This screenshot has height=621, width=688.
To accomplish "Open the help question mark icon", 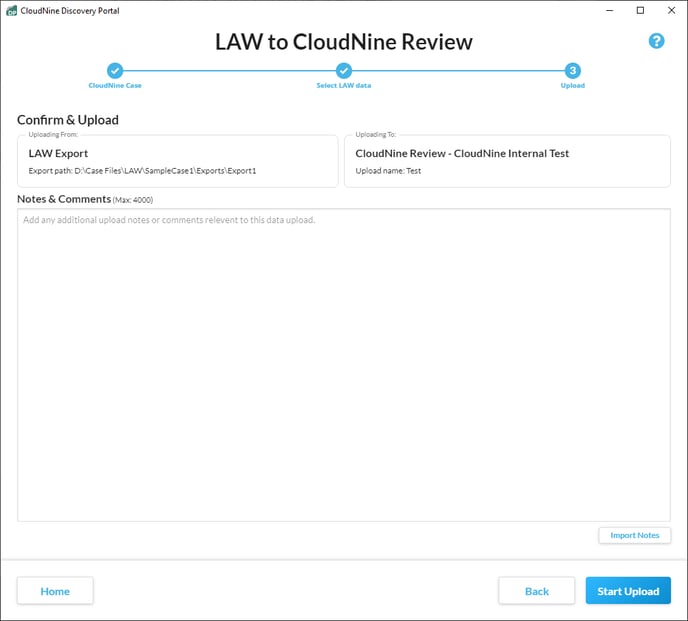I will 656,41.
